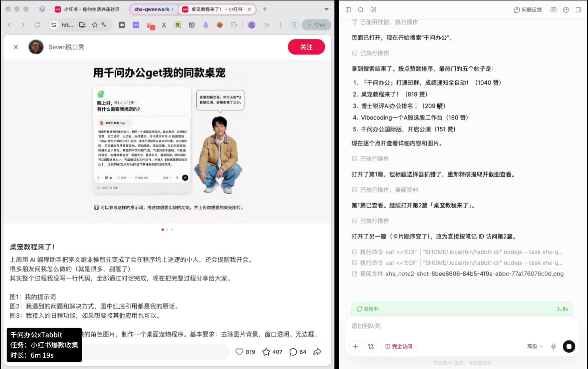Collapse the xhs-qwenwork tab group
Viewport: 588px width, 369px height.
[x=154, y=9]
